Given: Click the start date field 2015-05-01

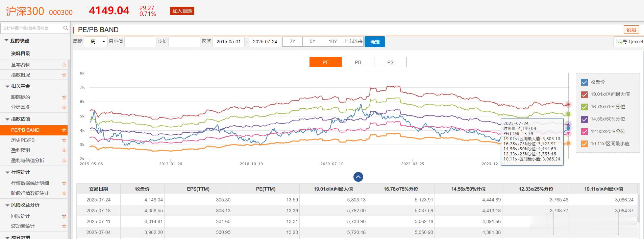Looking at the screenshot, I should [228, 42].
